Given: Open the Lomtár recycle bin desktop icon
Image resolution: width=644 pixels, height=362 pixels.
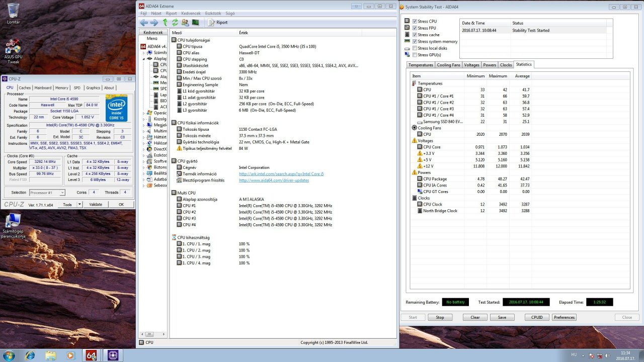Looking at the screenshot, I should [x=14, y=14].
